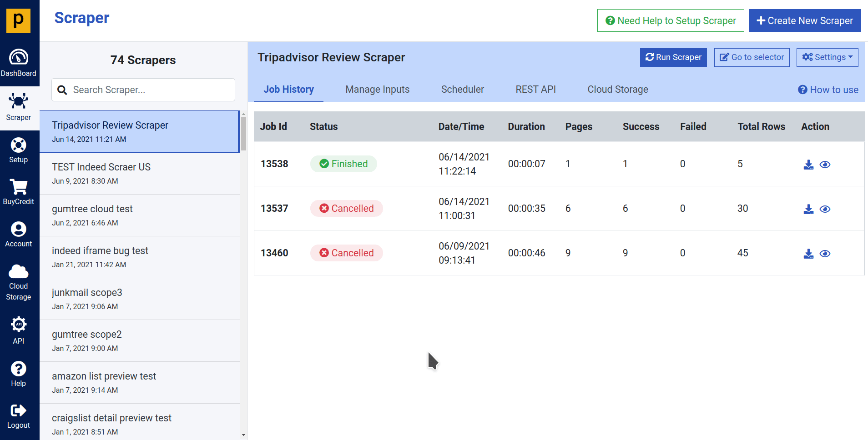Open the Scheduler tab
Viewport: 868px width, 440px height.
pyautogui.click(x=462, y=90)
